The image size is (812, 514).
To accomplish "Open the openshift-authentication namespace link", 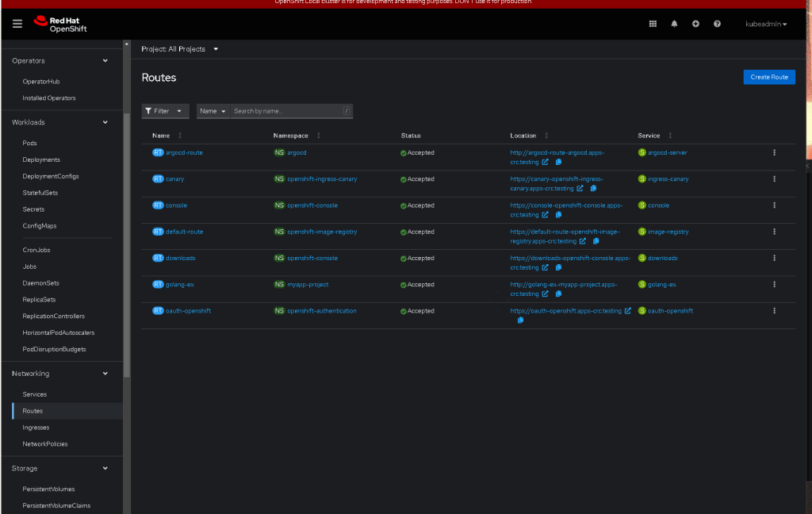I will [x=322, y=312].
